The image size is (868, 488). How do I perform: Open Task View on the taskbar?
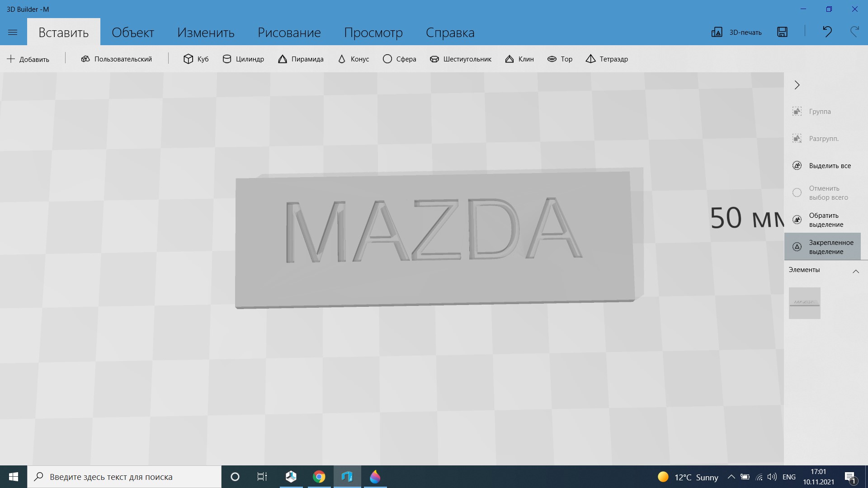(x=262, y=477)
